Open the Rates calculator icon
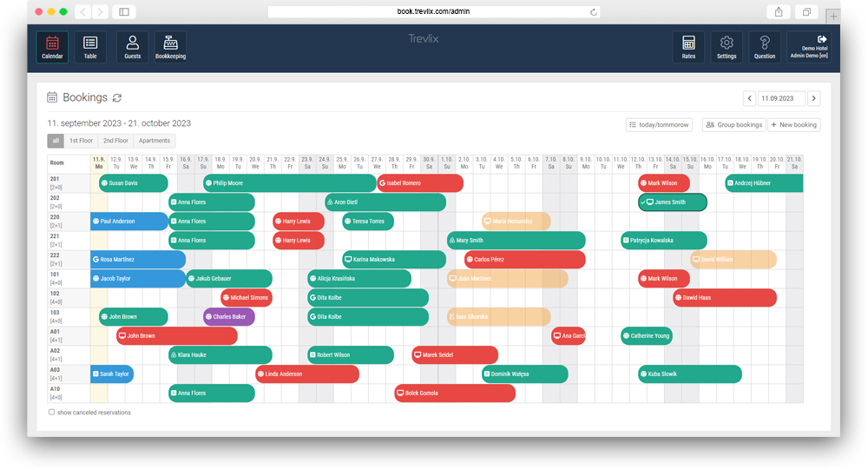Viewport: 868px width, 470px height. point(688,47)
